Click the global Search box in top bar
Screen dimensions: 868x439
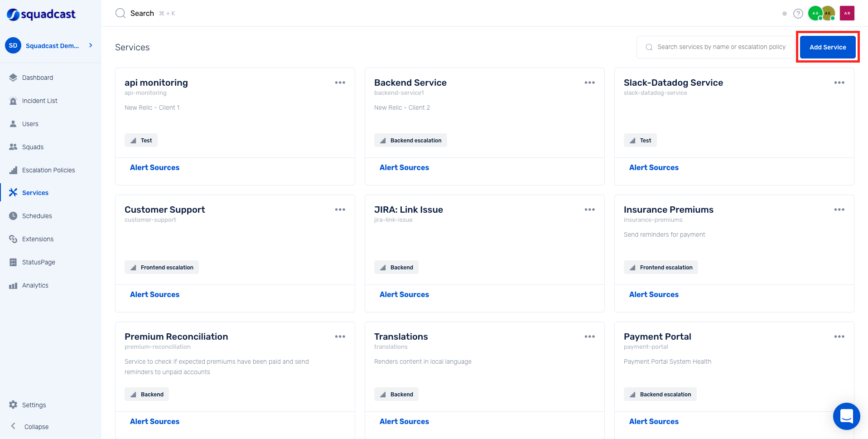[x=145, y=13]
